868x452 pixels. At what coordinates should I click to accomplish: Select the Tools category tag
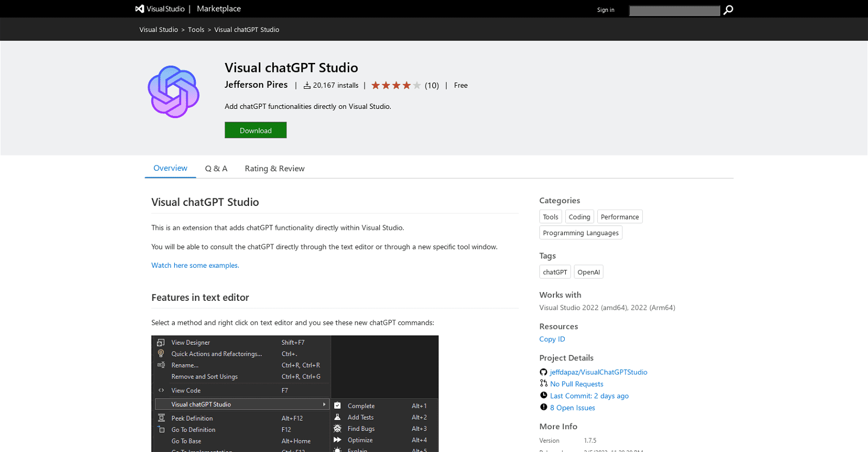[551, 217]
